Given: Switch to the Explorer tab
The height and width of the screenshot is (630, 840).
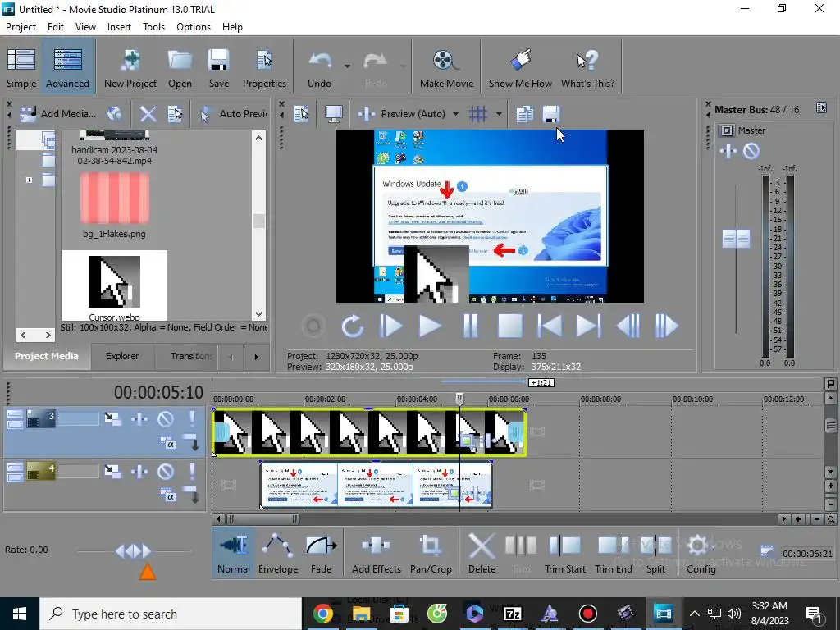Looking at the screenshot, I should coord(122,356).
